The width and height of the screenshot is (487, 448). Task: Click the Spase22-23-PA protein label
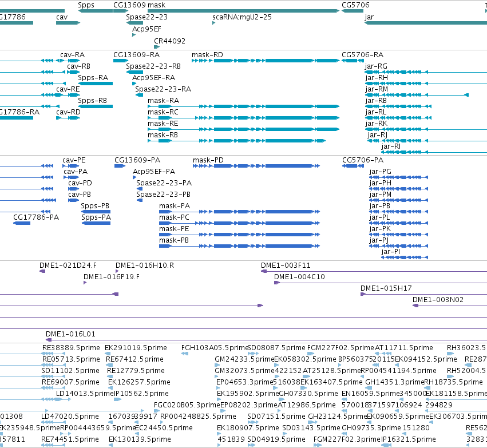point(164,183)
